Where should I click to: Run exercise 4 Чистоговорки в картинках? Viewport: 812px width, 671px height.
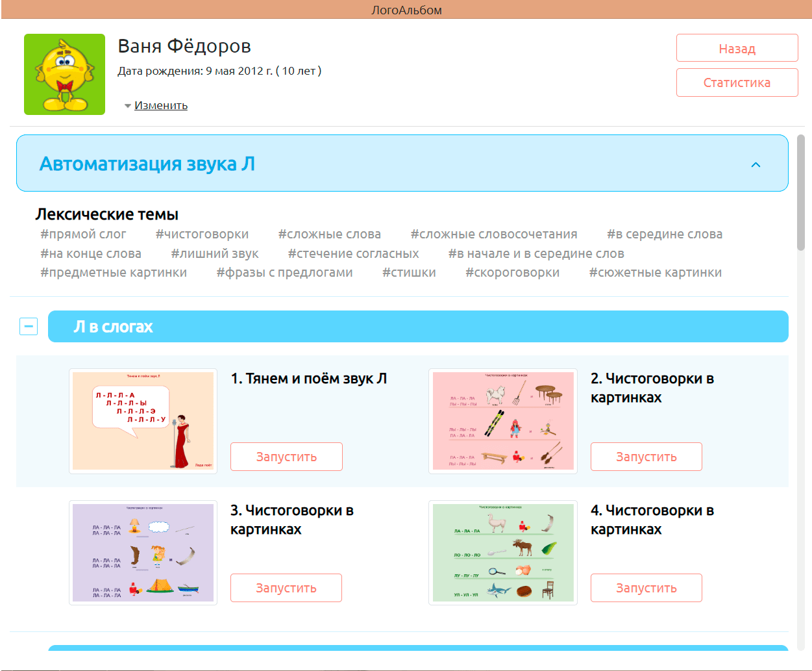click(x=646, y=588)
